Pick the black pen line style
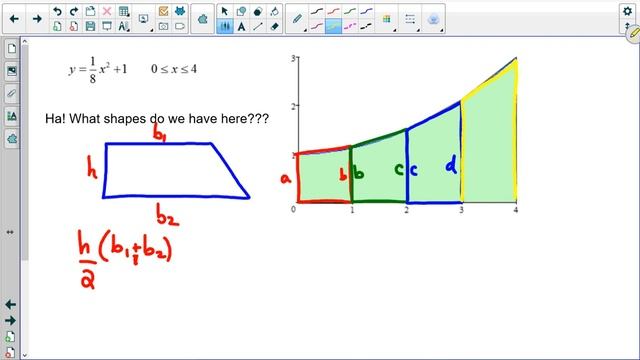This screenshot has width=640, height=360. point(317,11)
